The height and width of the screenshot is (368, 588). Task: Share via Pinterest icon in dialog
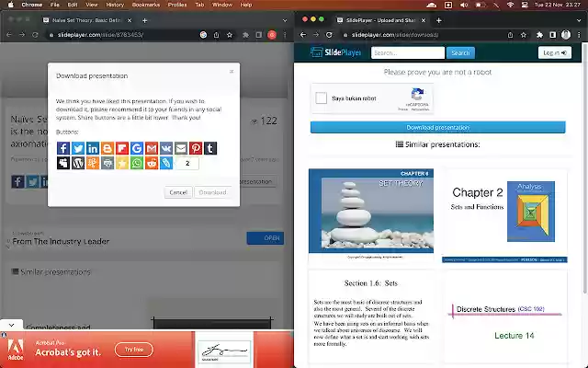[196, 148]
